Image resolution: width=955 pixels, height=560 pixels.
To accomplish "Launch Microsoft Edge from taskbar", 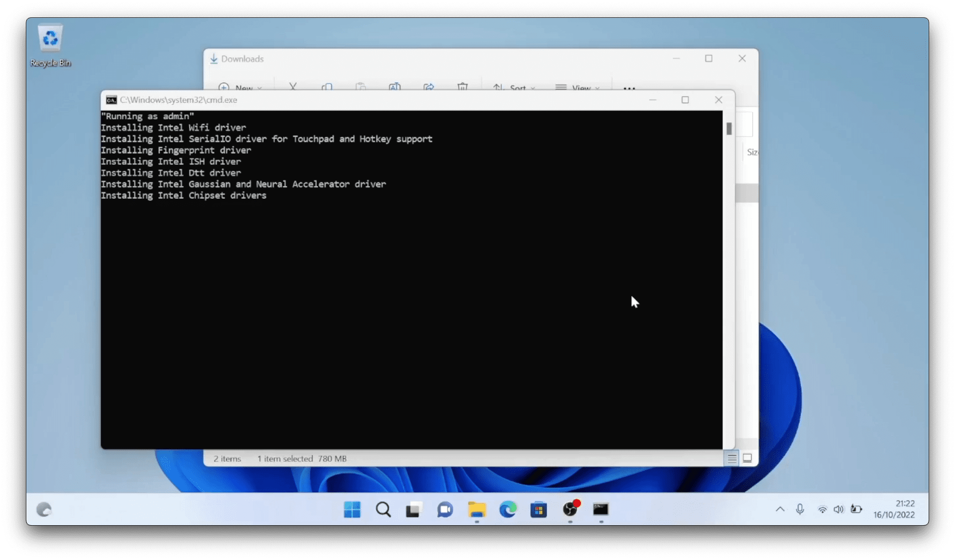I will click(x=508, y=509).
